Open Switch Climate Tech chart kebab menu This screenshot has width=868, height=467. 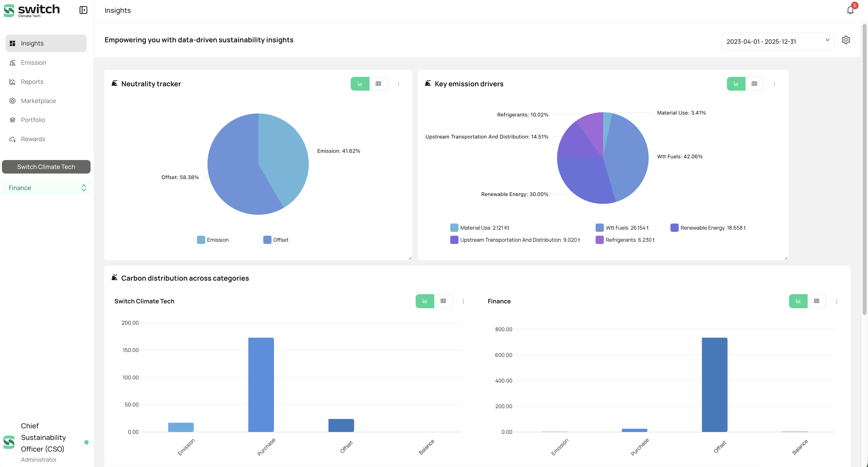463,301
